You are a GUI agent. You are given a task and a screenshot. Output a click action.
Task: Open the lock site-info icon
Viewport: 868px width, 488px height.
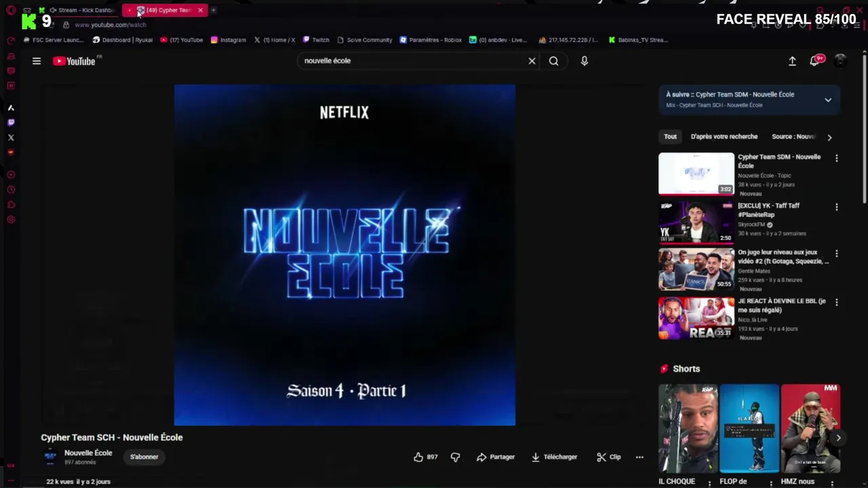pos(66,25)
